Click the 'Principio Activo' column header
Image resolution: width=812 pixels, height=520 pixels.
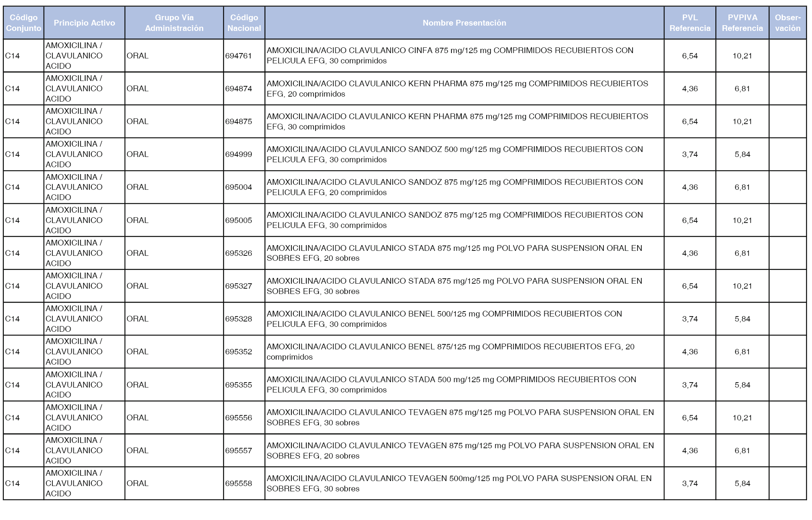point(84,23)
